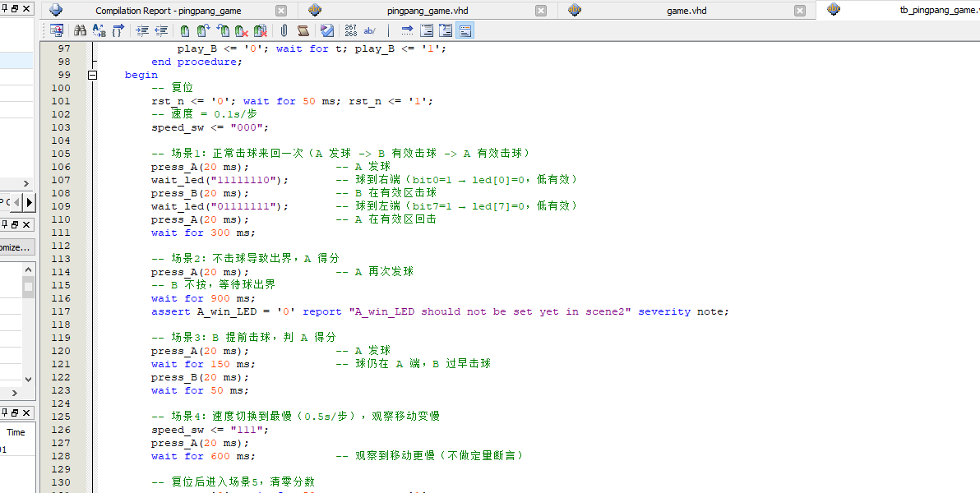Screen dimensions: 980x493
Task: Click 'wait for 600 ms;' on line 128
Action: tap(203, 456)
